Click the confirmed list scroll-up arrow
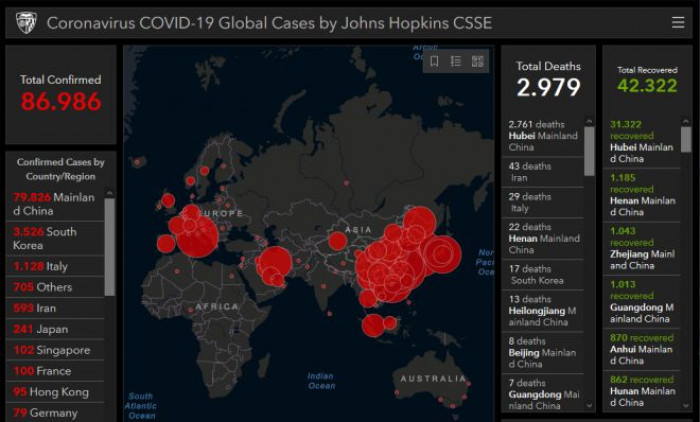Viewport: 700px width, 422px height. tap(109, 193)
